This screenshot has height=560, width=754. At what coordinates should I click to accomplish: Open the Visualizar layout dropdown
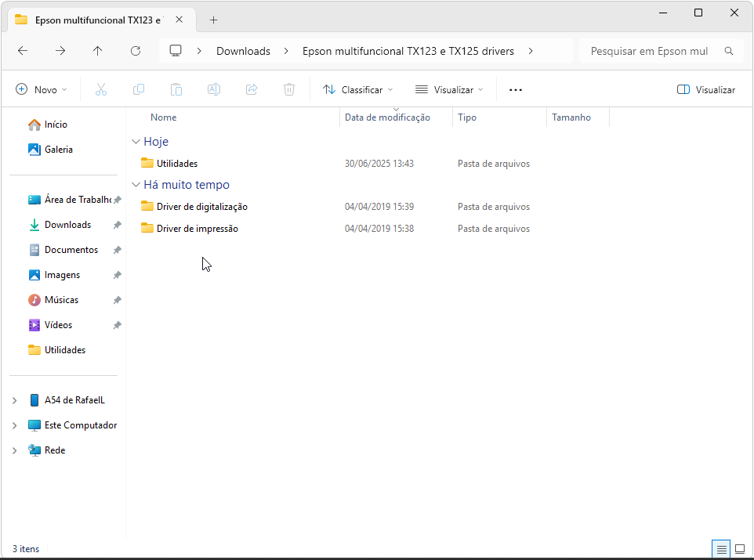449,90
